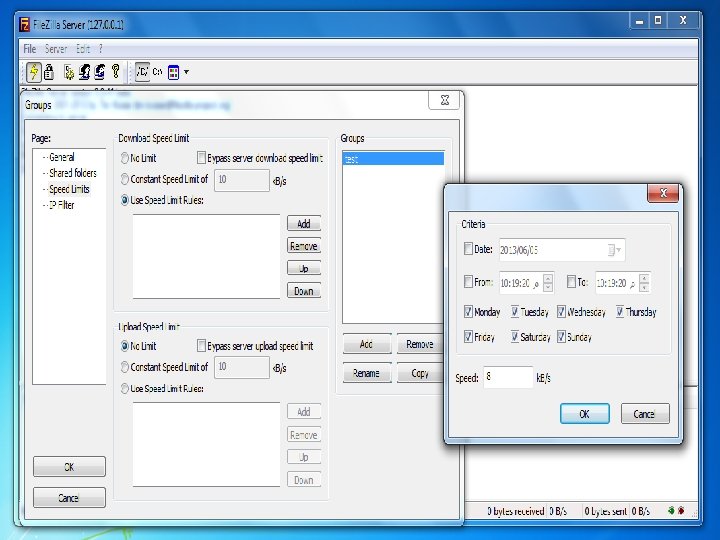Copy the selected group
Screen dimensions: 720x540
[x=419, y=373]
